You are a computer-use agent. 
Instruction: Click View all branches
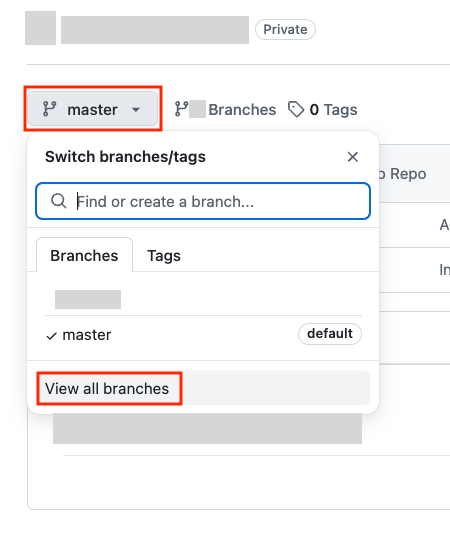click(107, 389)
